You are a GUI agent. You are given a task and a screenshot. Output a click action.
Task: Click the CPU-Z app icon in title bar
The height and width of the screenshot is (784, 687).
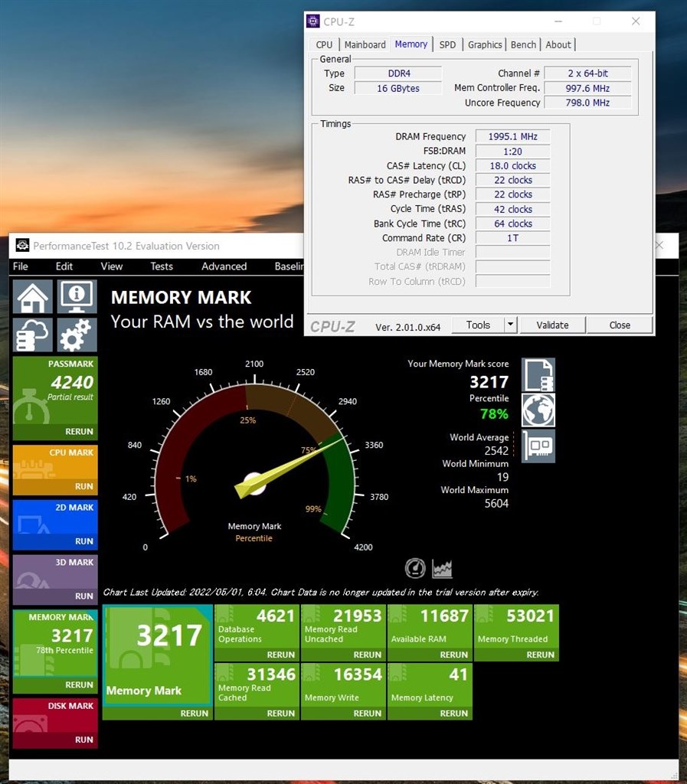(x=313, y=21)
